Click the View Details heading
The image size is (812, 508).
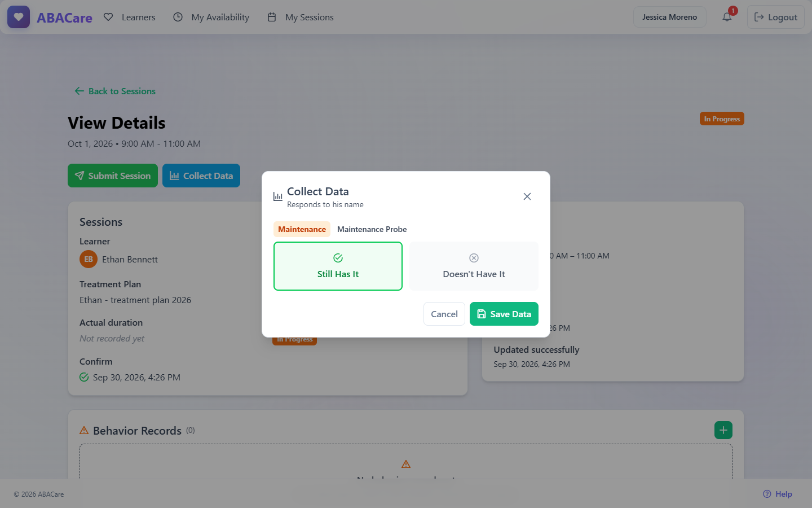[117, 122]
